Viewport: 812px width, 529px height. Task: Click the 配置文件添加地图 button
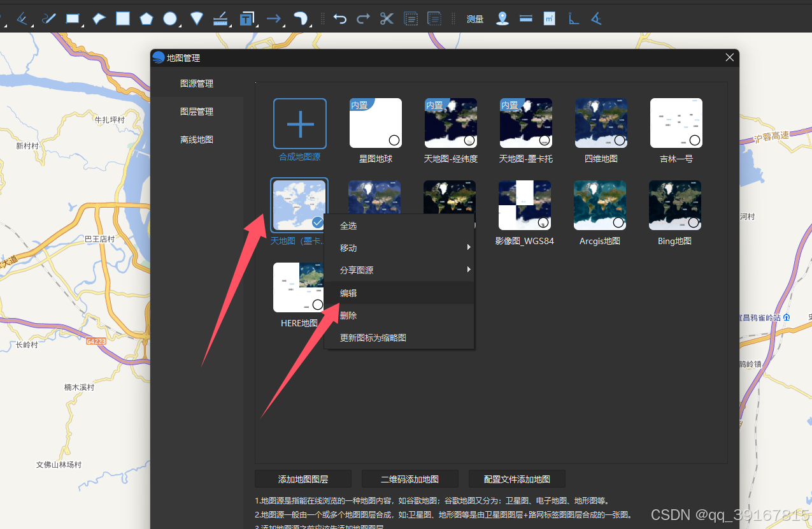(x=517, y=479)
